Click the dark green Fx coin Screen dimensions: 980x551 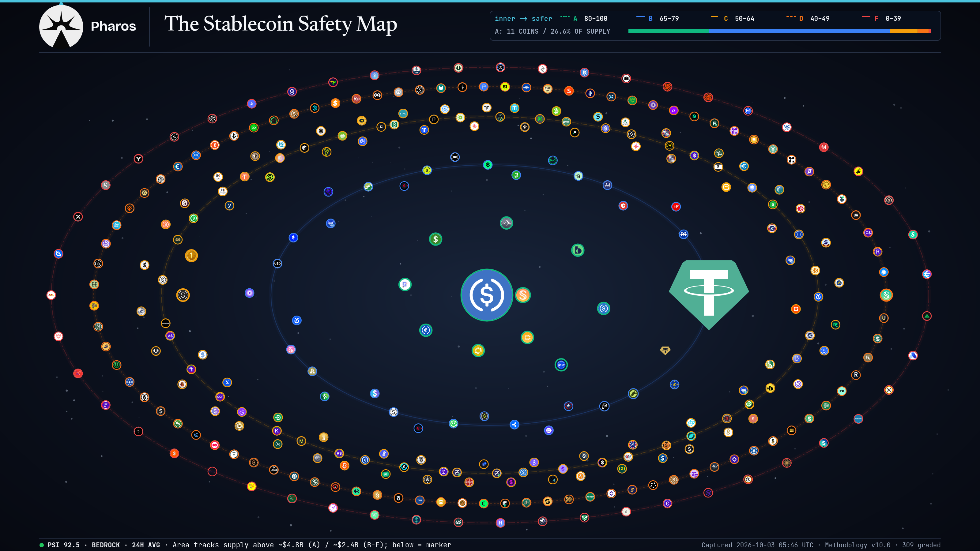coord(714,124)
